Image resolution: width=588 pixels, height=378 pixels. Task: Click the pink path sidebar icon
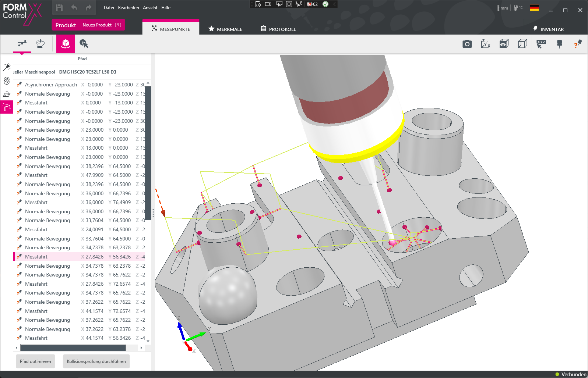7,107
